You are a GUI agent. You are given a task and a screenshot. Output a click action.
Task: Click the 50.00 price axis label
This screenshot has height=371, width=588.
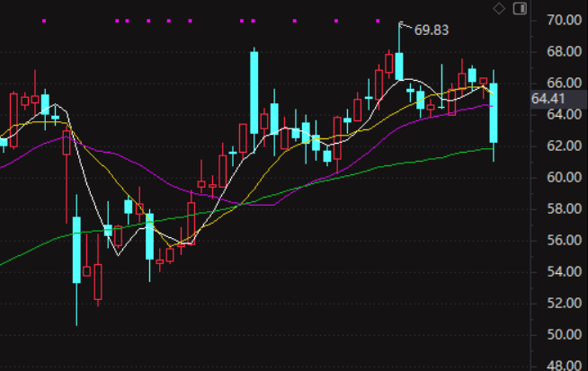[564, 334]
